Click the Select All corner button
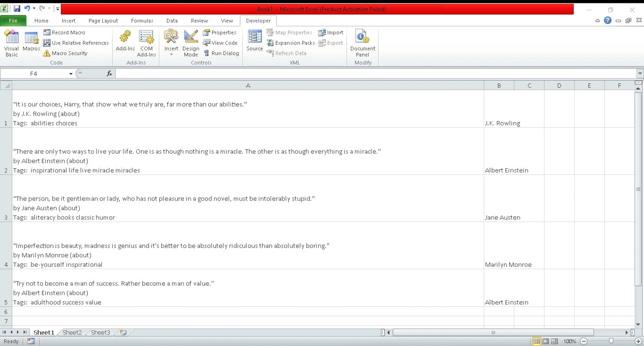This screenshot has width=644, height=346. click(6, 86)
